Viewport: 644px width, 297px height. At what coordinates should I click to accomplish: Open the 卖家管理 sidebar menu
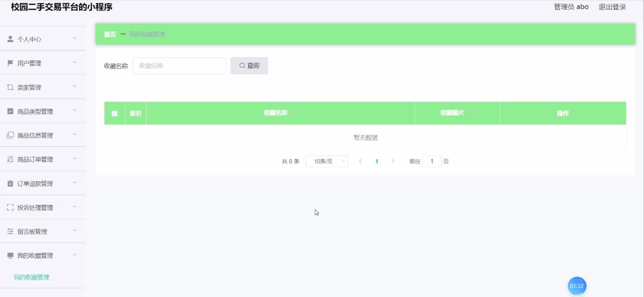[x=43, y=87]
